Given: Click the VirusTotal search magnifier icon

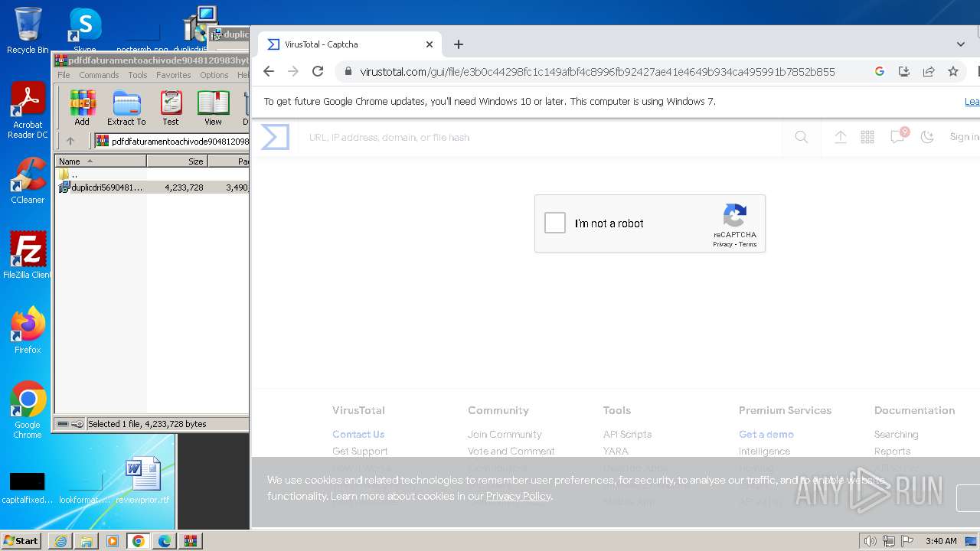Looking at the screenshot, I should (801, 137).
